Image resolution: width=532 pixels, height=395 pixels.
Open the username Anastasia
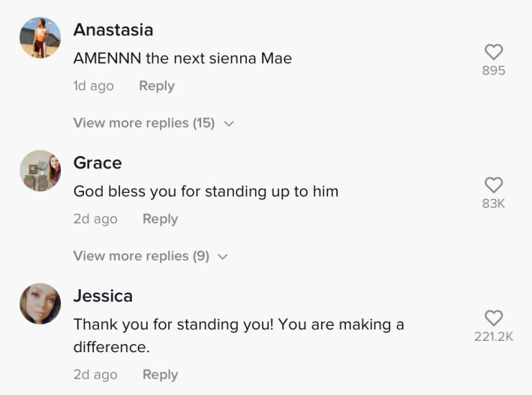[113, 30]
